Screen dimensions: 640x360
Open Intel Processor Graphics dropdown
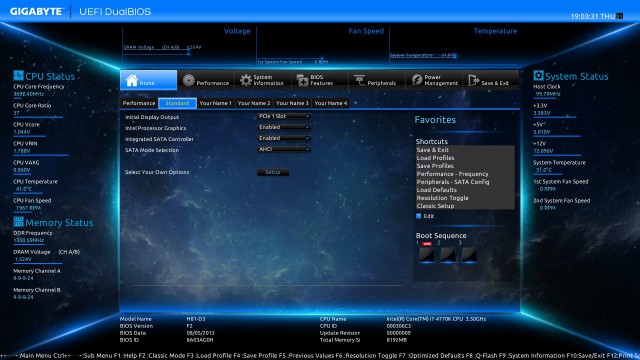[284, 127]
